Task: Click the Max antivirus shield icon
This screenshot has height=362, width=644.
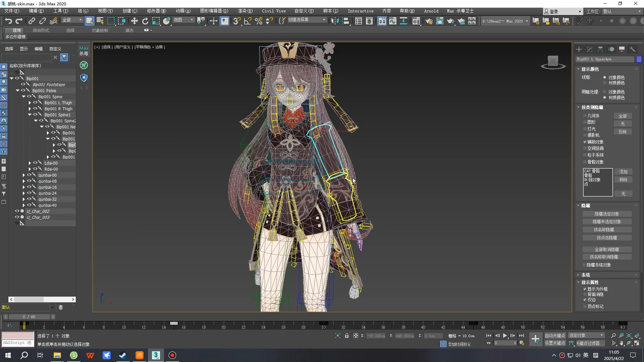Action: tap(84, 78)
